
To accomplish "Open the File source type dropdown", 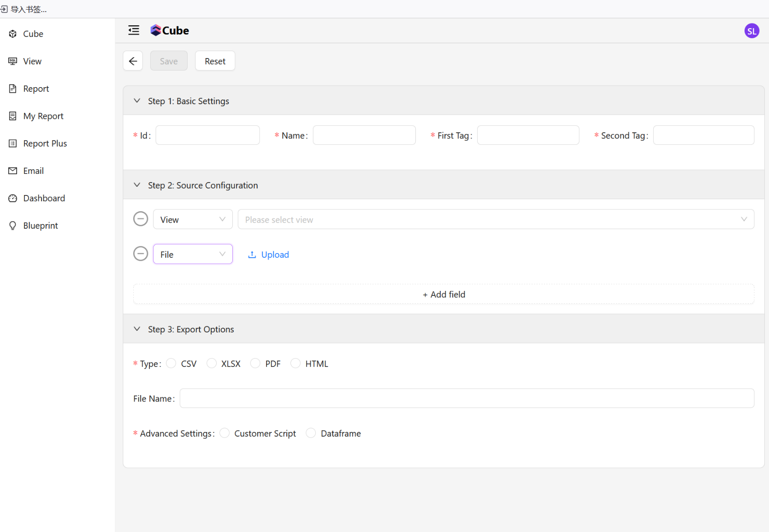I will [193, 254].
